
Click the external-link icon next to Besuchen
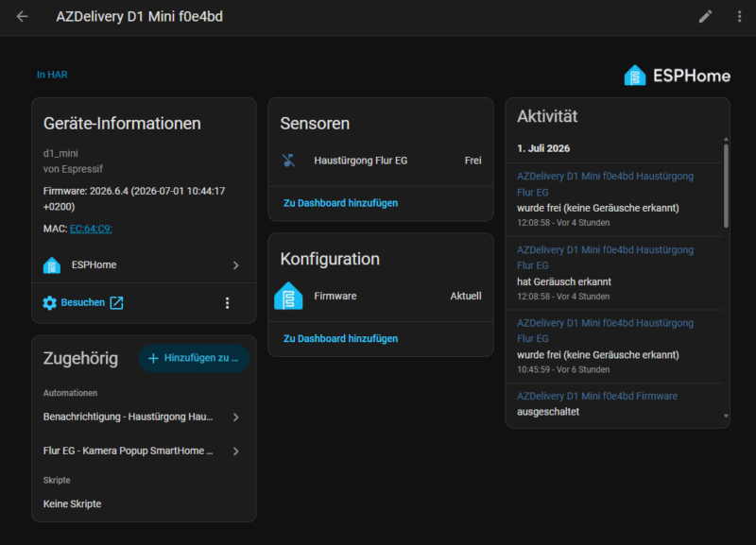116,302
